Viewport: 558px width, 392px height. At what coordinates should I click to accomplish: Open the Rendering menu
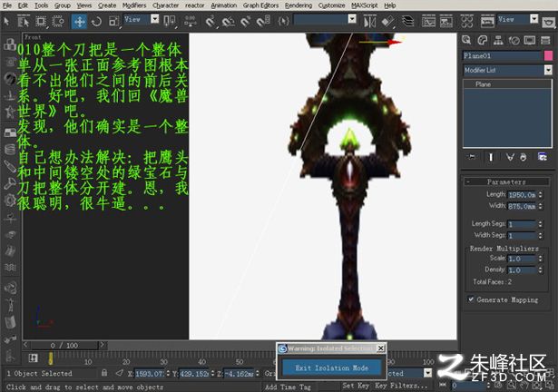(x=299, y=5)
